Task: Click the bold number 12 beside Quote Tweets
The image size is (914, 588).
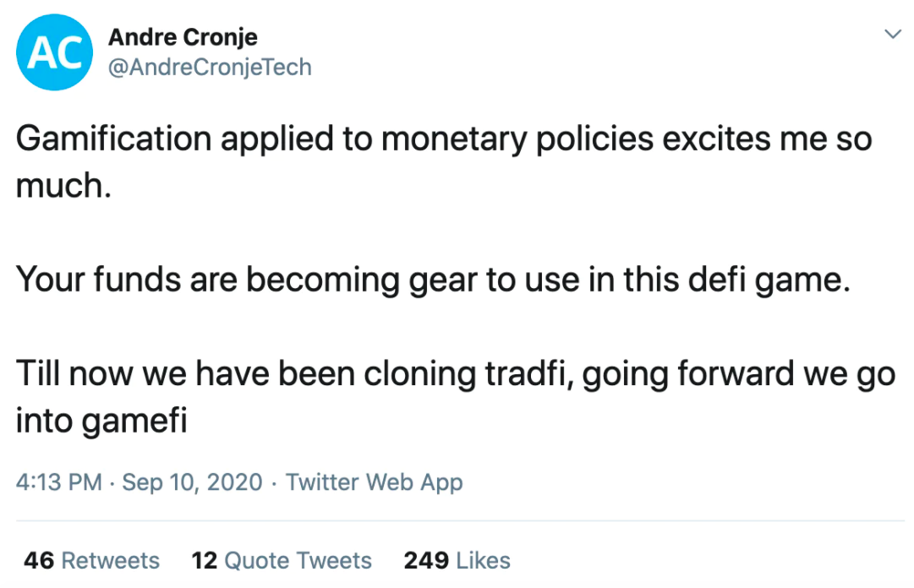Action: (x=204, y=560)
